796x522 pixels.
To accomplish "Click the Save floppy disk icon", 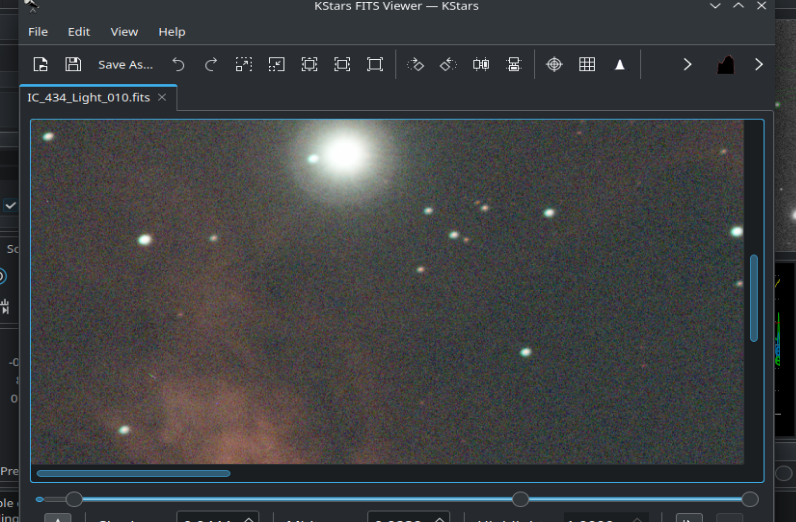I will coord(73,64).
